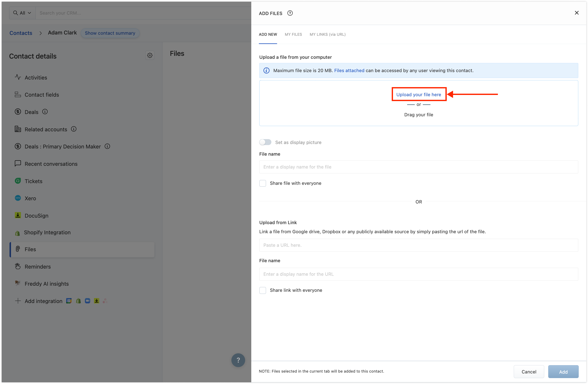Select the DocuSign sidebar item
Screen dimensions: 588x384
(x=36, y=216)
